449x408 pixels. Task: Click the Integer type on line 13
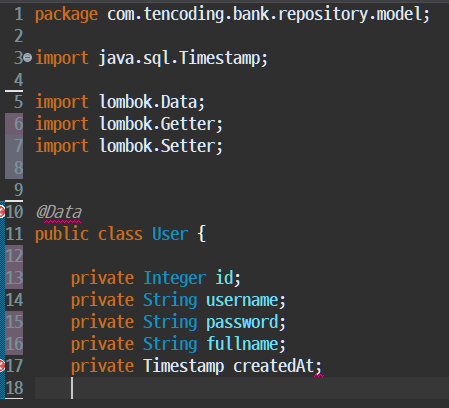point(175,278)
